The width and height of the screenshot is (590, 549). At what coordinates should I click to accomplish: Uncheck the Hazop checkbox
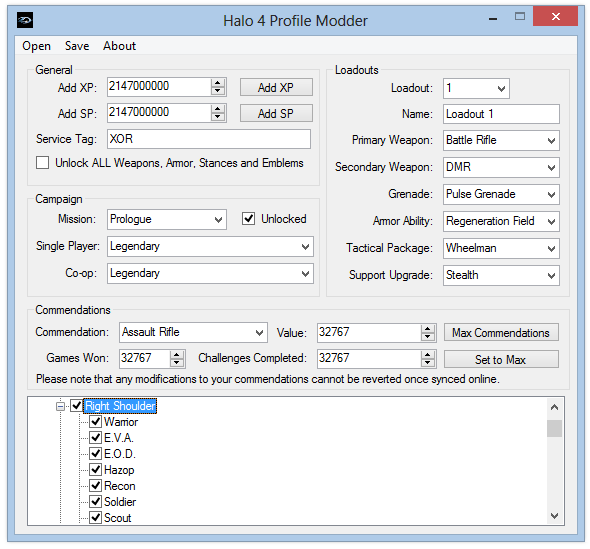click(x=96, y=470)
